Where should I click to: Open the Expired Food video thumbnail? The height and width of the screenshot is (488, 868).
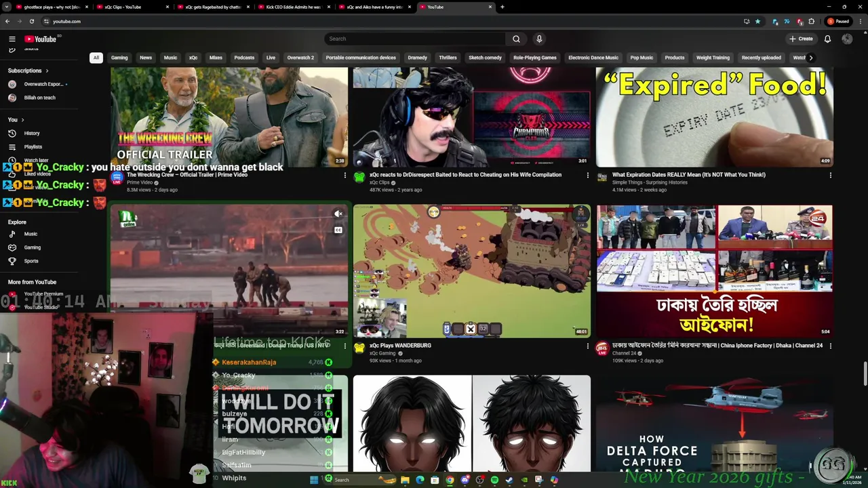[714, 117]
